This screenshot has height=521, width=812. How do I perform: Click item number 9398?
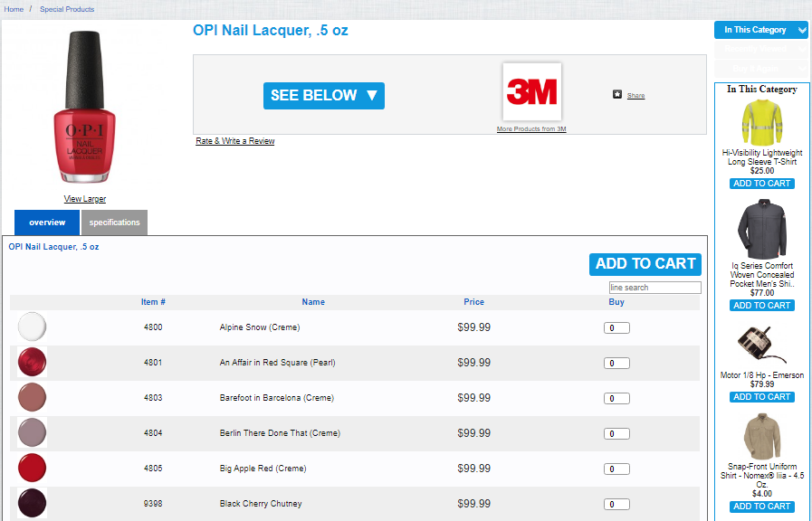(x=153, y=504)
